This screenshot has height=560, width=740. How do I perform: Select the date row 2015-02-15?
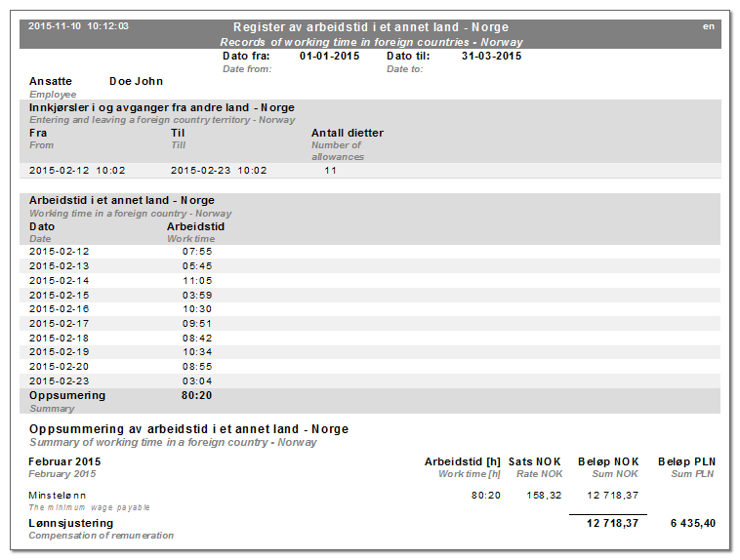point(59,296)
